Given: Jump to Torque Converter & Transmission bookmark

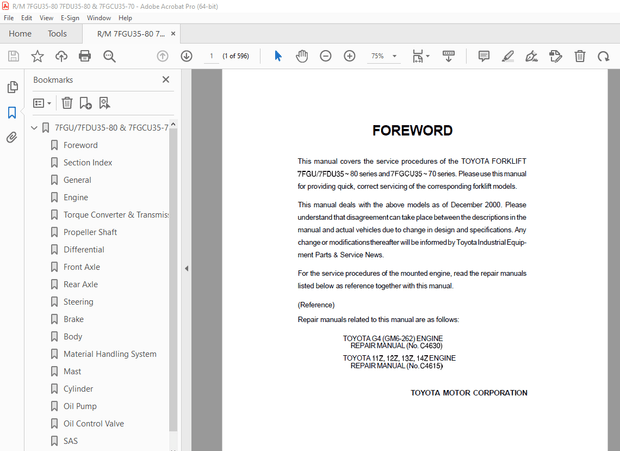Looking at the screenshot, I should (x=116, y=215).
